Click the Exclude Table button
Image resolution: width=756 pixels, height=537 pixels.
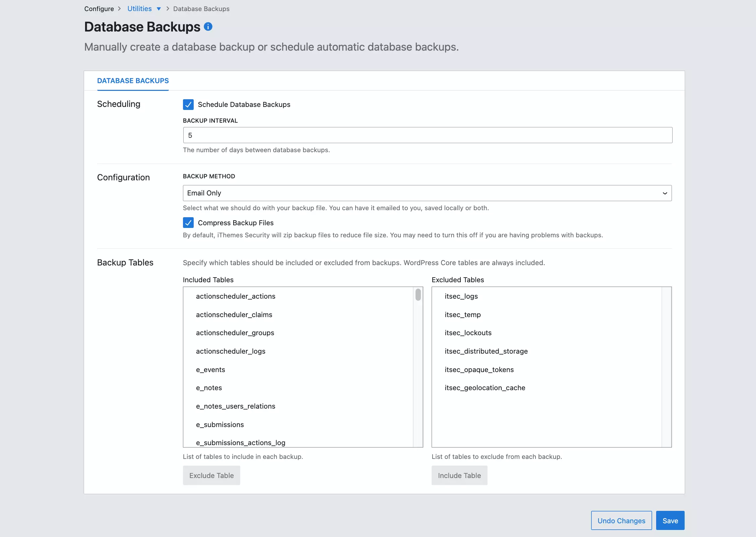pos(211,475)
